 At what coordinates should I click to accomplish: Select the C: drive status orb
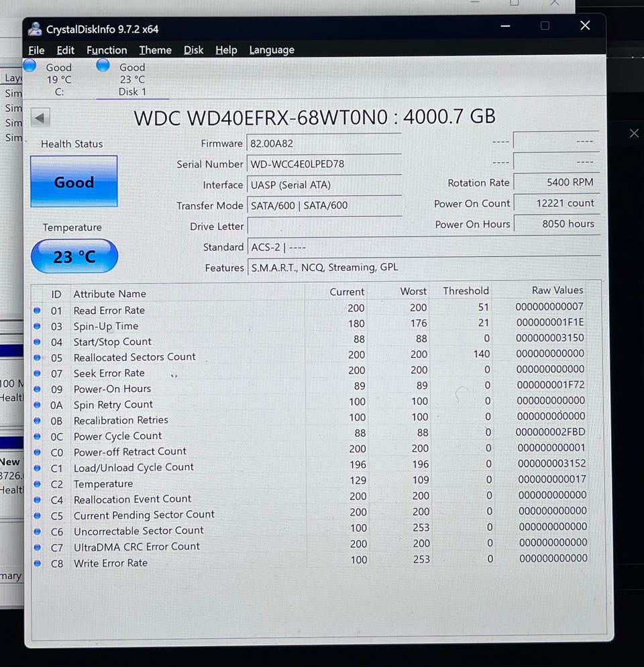(30, 66)
